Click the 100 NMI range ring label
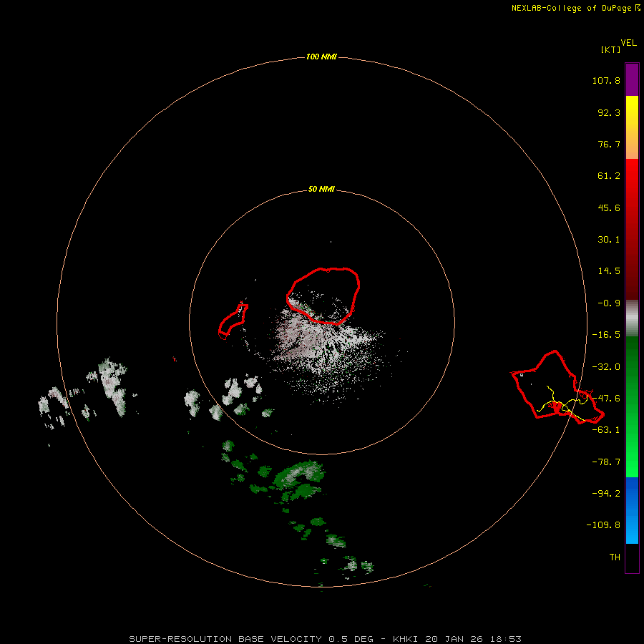 point(321,57)
